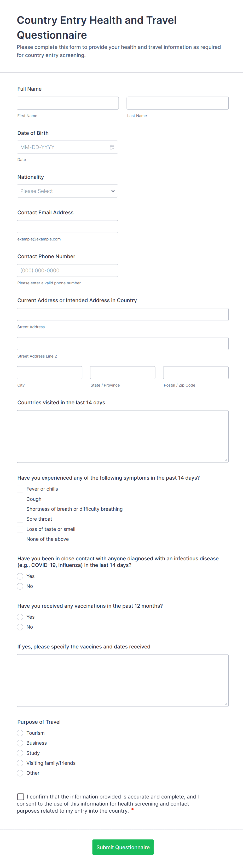Click the Postal / Zip Code field

click(x=195, y=372)
